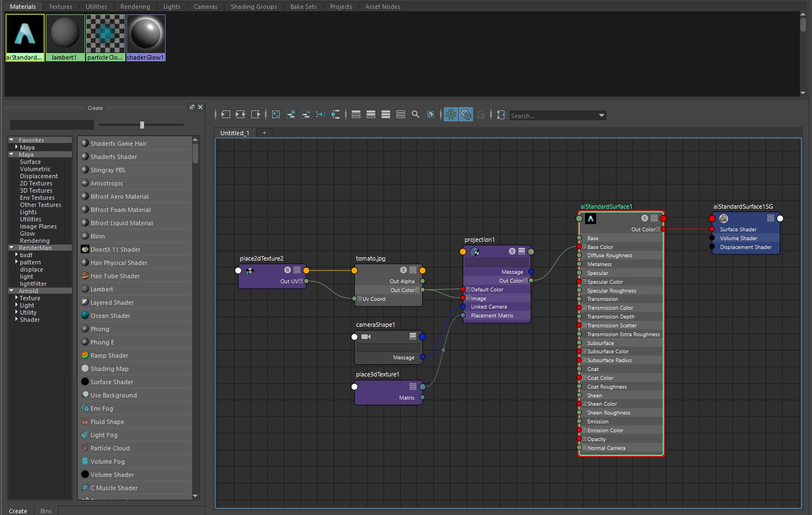
Task: Open the Rendering tab
Action: tap(135, 7)
